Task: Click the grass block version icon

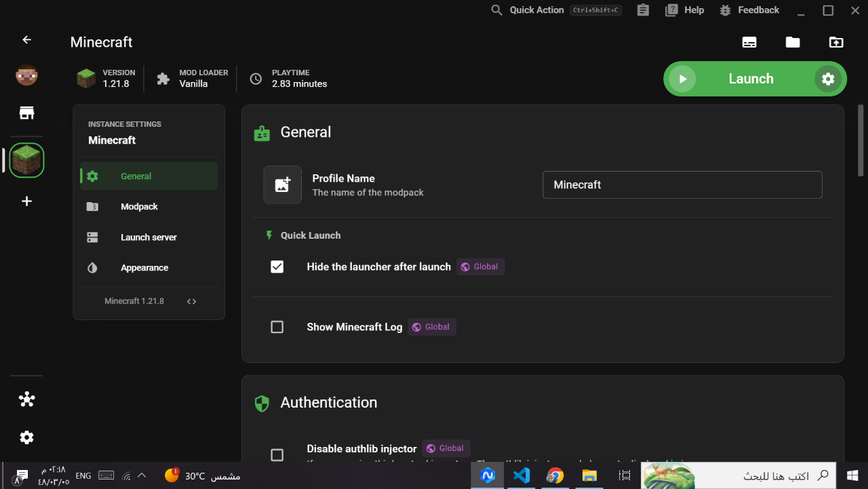Action: [x=86, y=79]
